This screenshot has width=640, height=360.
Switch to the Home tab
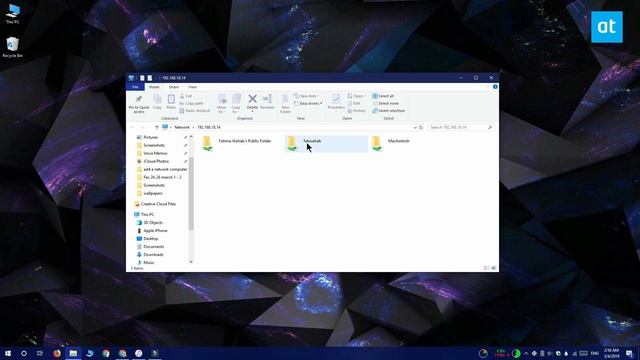[x=154, y=87]
